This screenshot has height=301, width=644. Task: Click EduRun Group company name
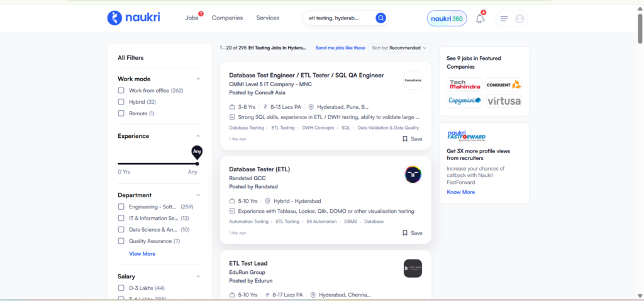point(247,272)
